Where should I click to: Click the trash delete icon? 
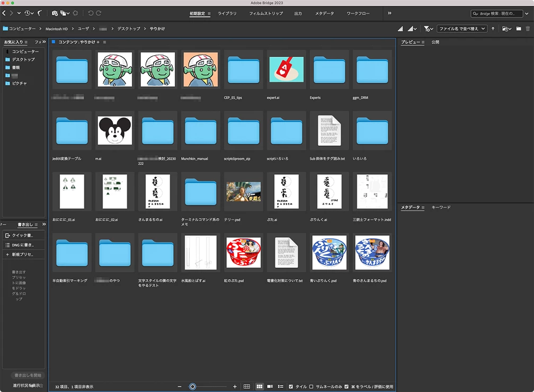pos(528,29)
